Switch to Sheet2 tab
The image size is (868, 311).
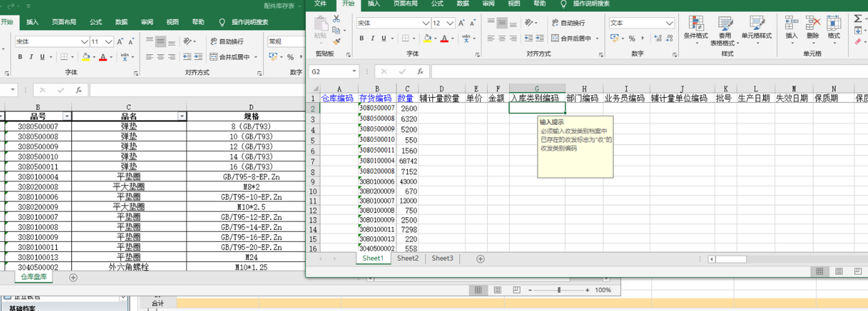pyautogui.click(x=408, y=258)
